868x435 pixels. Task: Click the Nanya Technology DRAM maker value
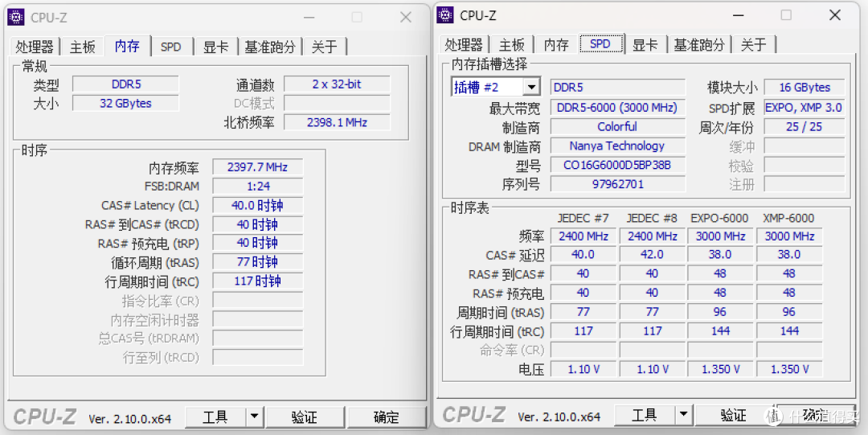point(618,146)
